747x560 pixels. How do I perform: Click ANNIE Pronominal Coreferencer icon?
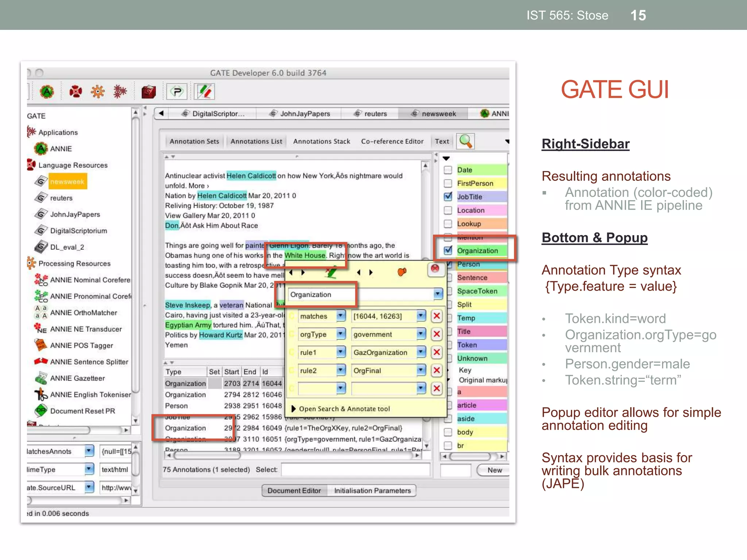tap(41, 296)
